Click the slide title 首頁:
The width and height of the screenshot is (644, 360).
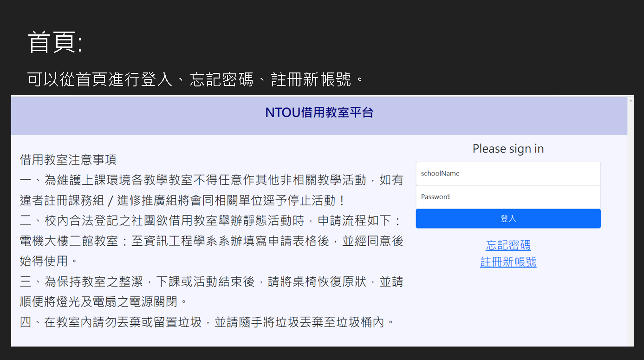pyautogui.click(x=55, y=43)
